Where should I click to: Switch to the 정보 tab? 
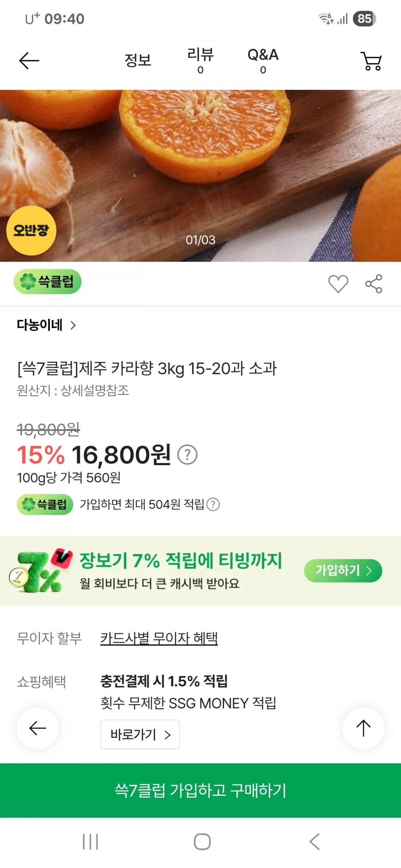pyautogui.click(x=138, y=60)
